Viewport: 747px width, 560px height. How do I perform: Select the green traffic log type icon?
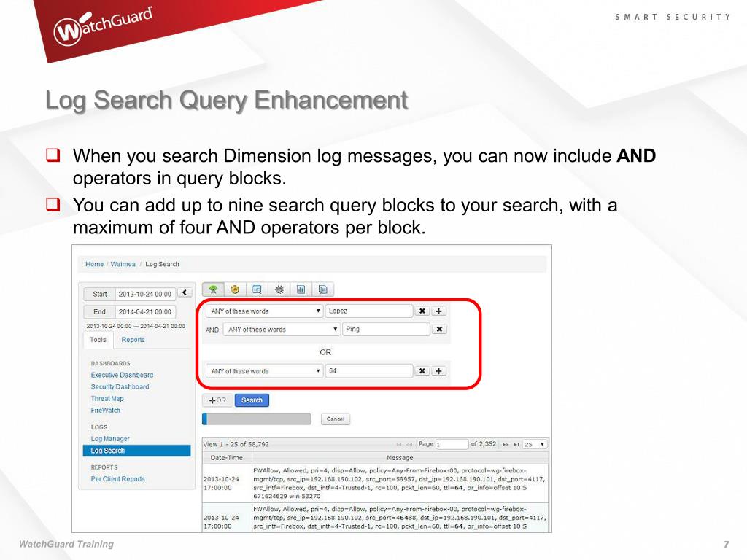click(213, 289)
